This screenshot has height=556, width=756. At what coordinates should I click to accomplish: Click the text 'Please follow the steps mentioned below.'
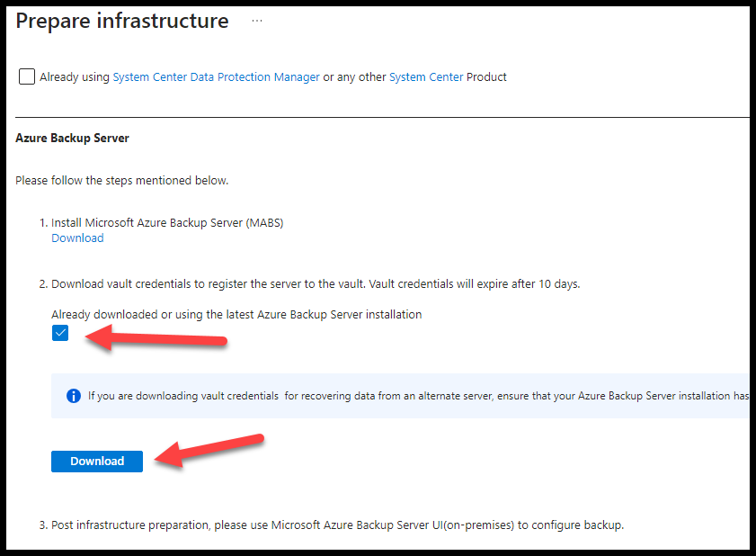tap(122, 181)
